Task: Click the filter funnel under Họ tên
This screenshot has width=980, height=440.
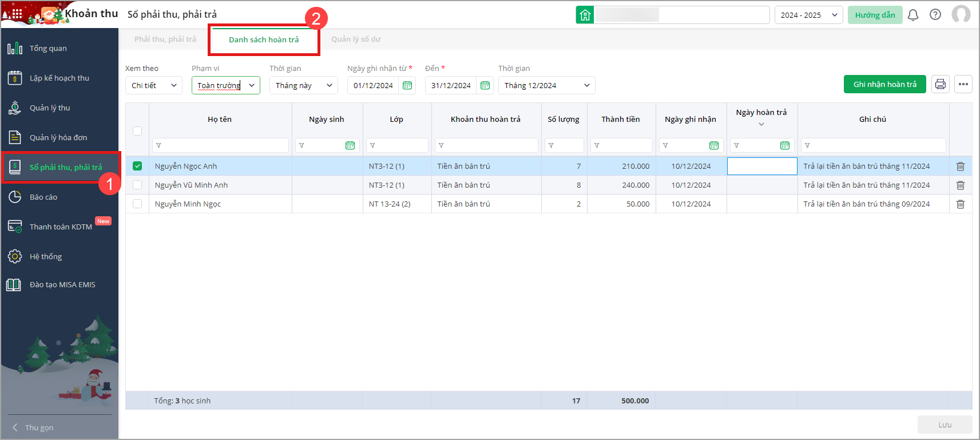Action: [x=158, y=145]
